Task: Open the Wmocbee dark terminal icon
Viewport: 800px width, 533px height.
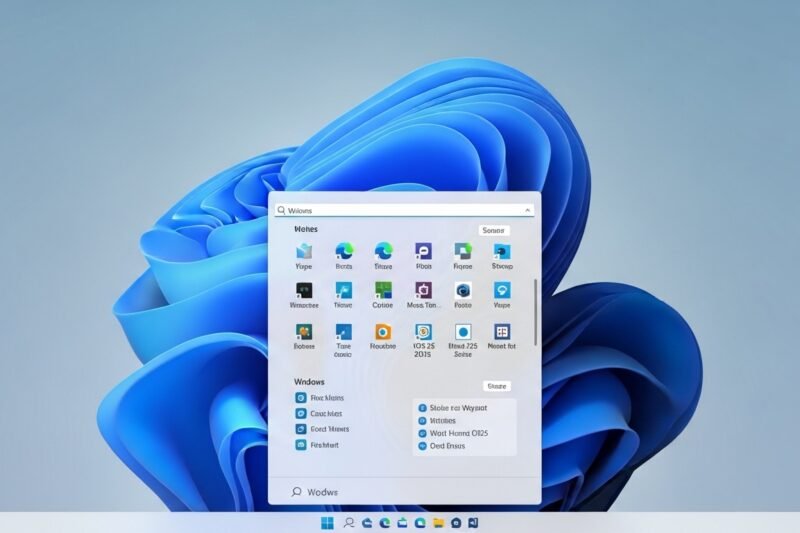Action: [x=304, y=291]
